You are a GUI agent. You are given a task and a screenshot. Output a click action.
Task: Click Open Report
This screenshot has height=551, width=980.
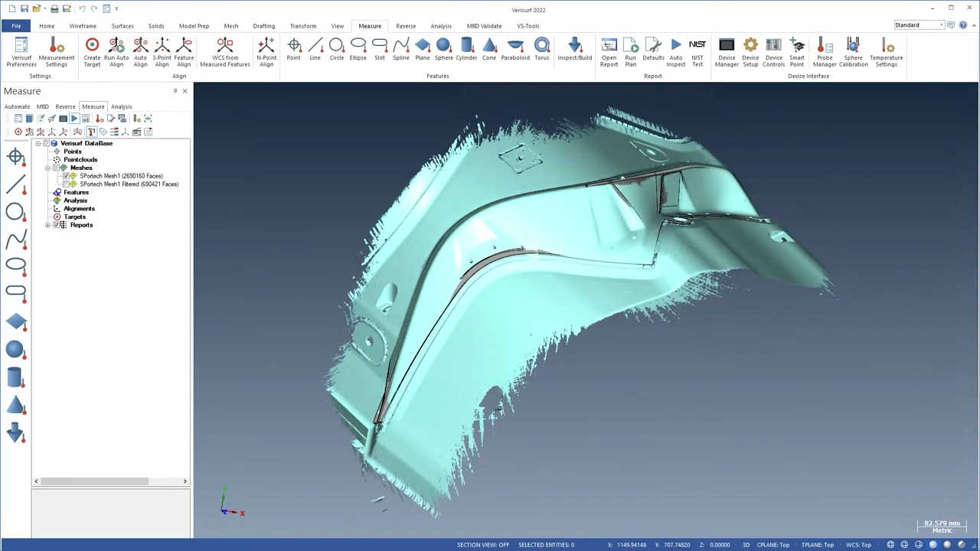(x=609, y=52)
